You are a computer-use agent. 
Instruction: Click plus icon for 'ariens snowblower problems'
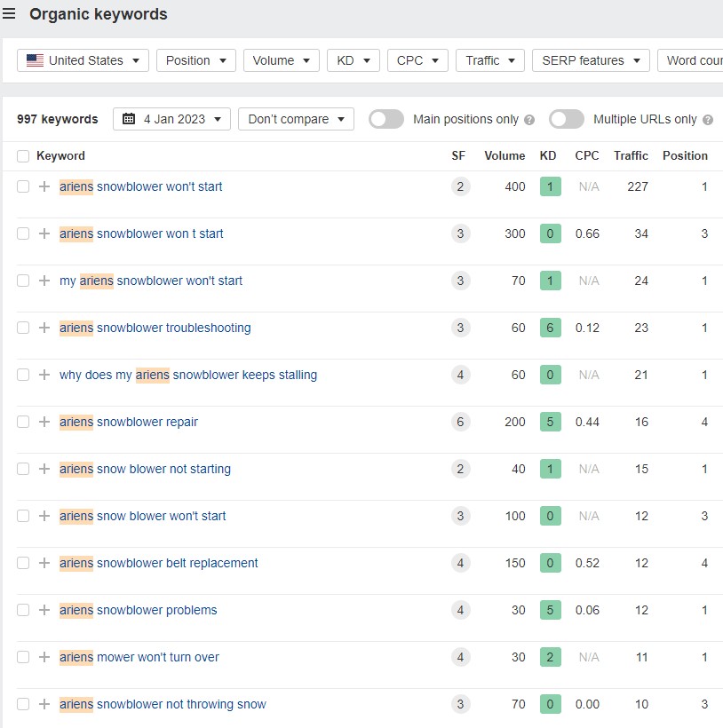tap(44, 610)
